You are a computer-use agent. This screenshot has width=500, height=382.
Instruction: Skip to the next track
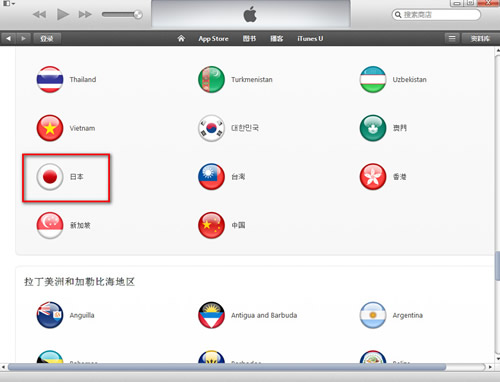[85, 14]
